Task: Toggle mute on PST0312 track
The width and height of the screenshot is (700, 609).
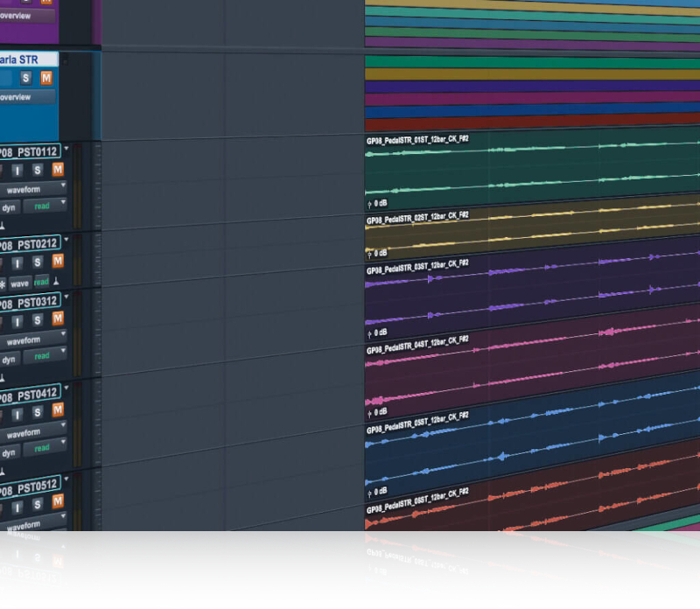Action: (58, 318)
